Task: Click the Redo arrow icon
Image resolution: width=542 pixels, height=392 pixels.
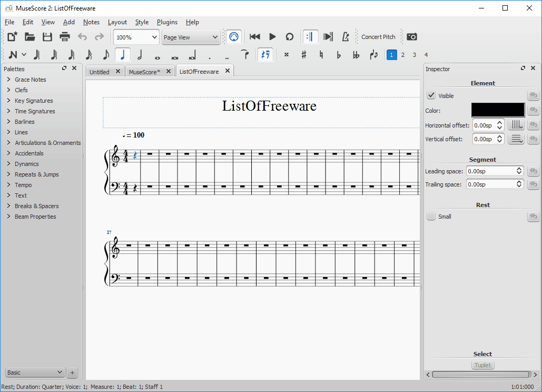Action: [99, 37]
